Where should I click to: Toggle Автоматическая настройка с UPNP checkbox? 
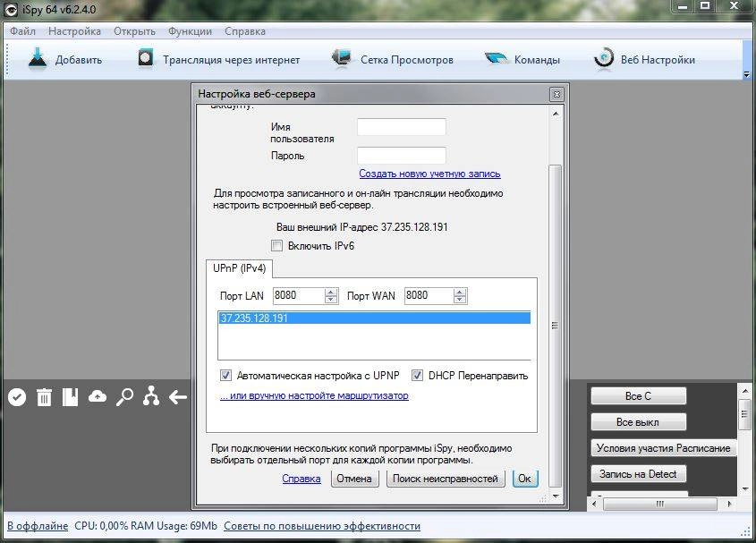(x=225, y=375)
